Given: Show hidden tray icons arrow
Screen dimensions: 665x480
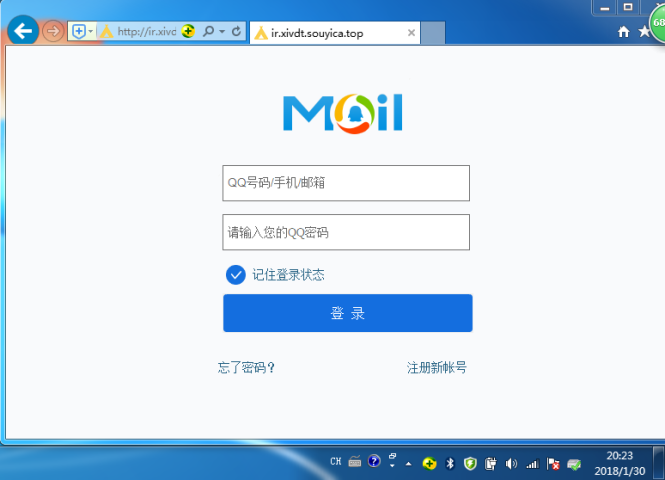Looking at the screenshot, I should [408, 464].
